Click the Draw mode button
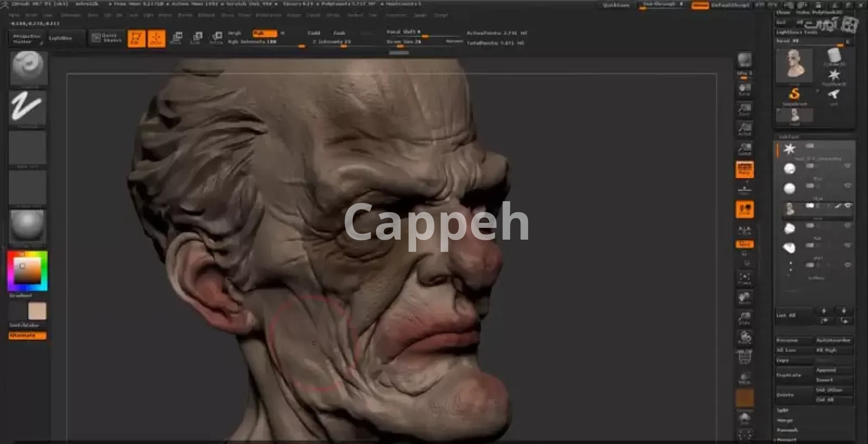The height and width of the screenshot is (444, 868). point(156,38)
